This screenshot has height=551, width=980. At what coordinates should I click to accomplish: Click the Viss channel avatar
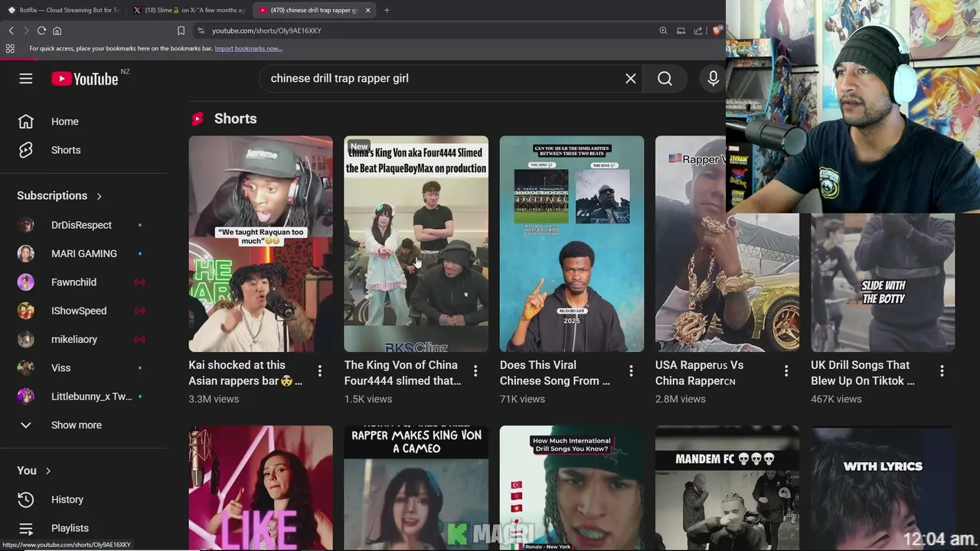point(26,367)
